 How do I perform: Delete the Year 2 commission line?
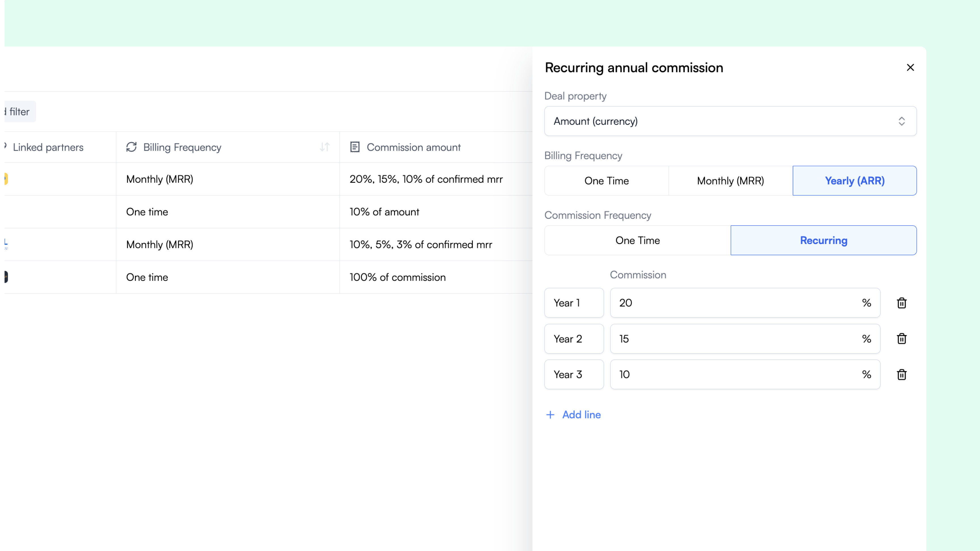(901, 339)
